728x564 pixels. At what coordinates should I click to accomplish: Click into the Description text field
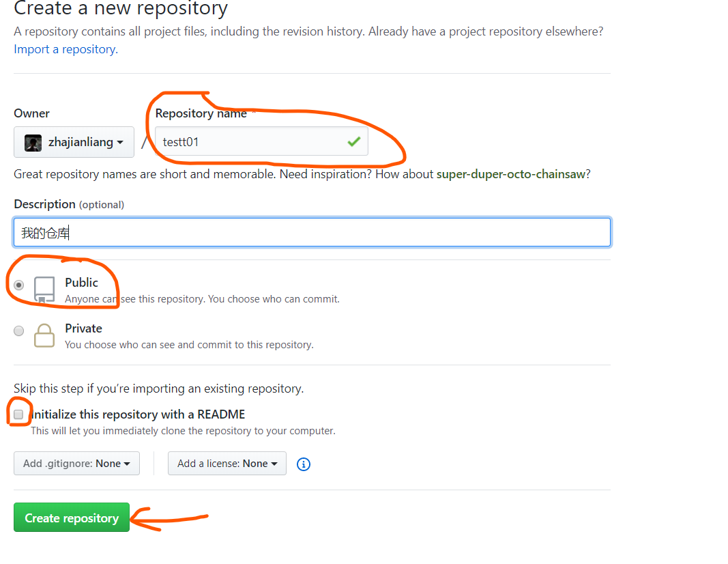coord(312,232)
